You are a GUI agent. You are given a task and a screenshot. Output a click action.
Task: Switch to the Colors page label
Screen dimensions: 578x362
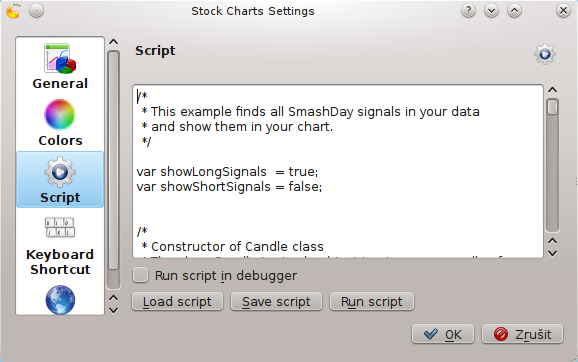(60, 140)
